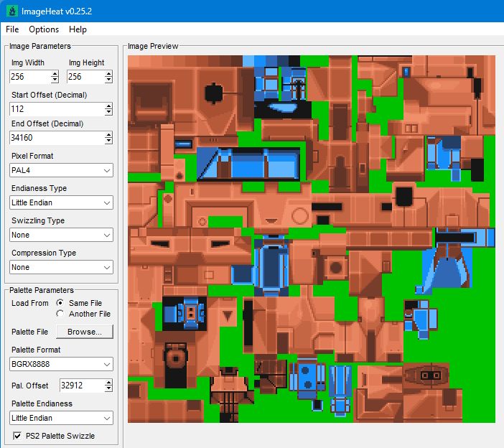This screenshot has height=448, width=504.
Task: Open the Endianess Type dropdown
Action: point(61,202)
